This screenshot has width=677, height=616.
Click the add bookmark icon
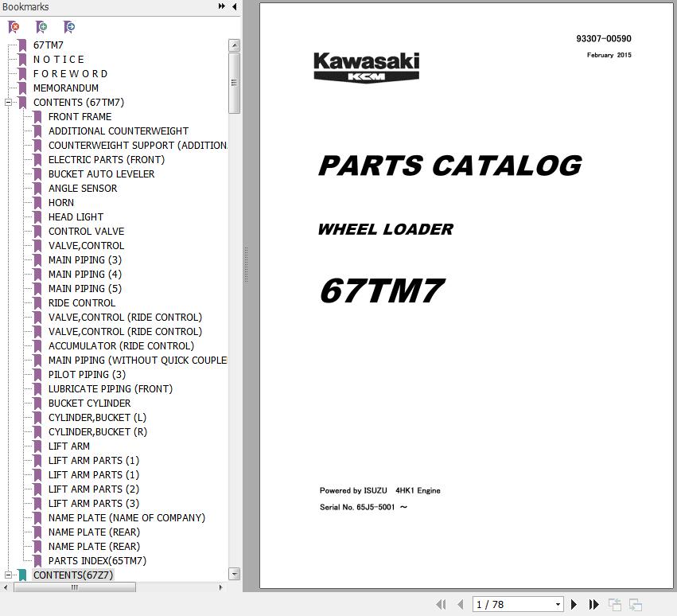point(41,27)
